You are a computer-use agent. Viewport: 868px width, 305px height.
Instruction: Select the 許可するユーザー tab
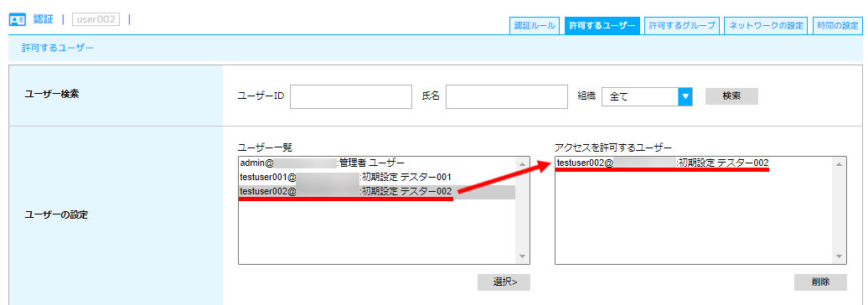pyautogui.click(x=602, y=26)
